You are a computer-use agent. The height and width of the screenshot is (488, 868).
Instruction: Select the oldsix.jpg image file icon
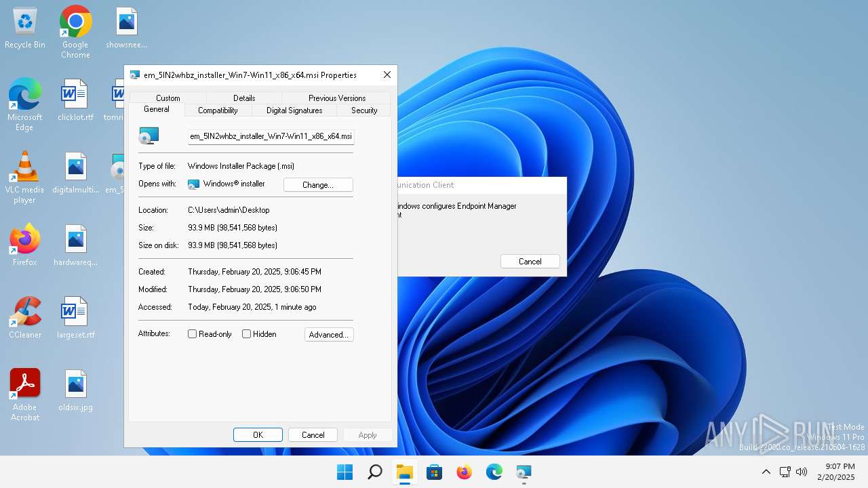click(75, 391)
